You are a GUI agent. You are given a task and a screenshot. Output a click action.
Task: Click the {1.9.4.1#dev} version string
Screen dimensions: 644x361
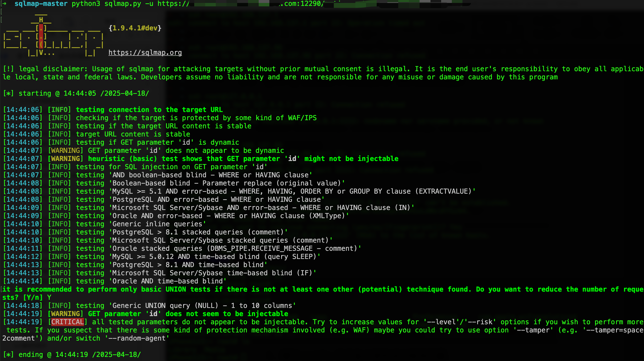tap(135, 28)
